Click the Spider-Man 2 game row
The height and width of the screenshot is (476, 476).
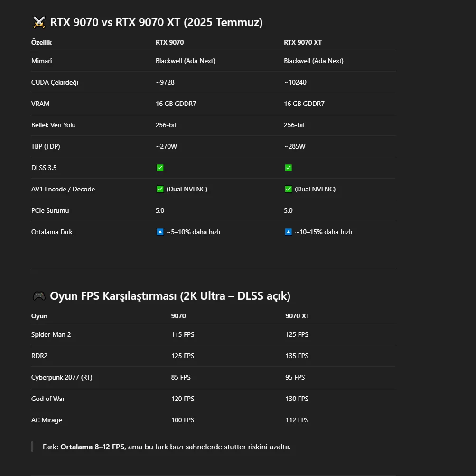tap(51, 334)
